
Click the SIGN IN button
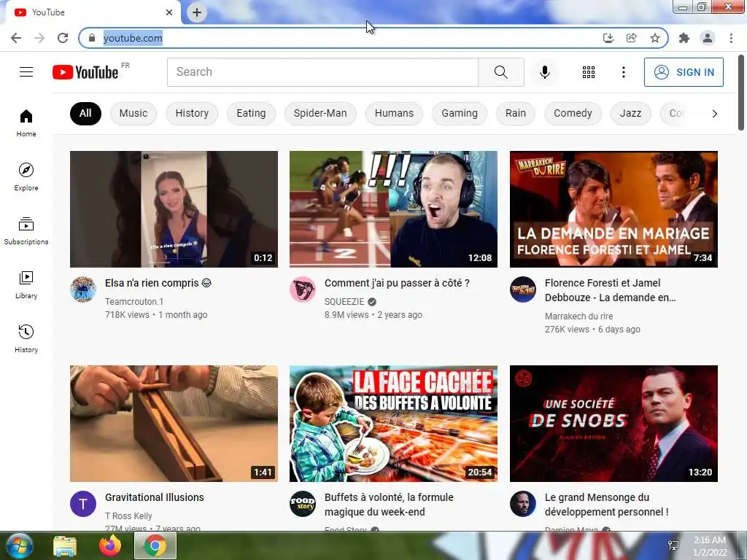(684, 72)
